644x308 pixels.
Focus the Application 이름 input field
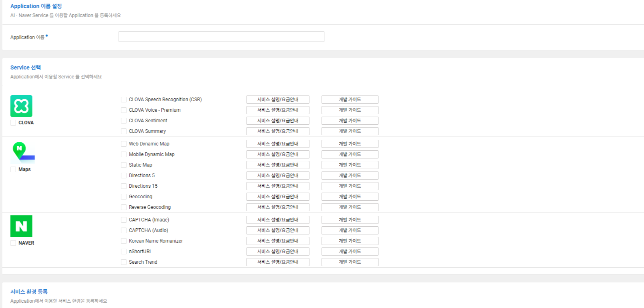[x=221, y=37]
